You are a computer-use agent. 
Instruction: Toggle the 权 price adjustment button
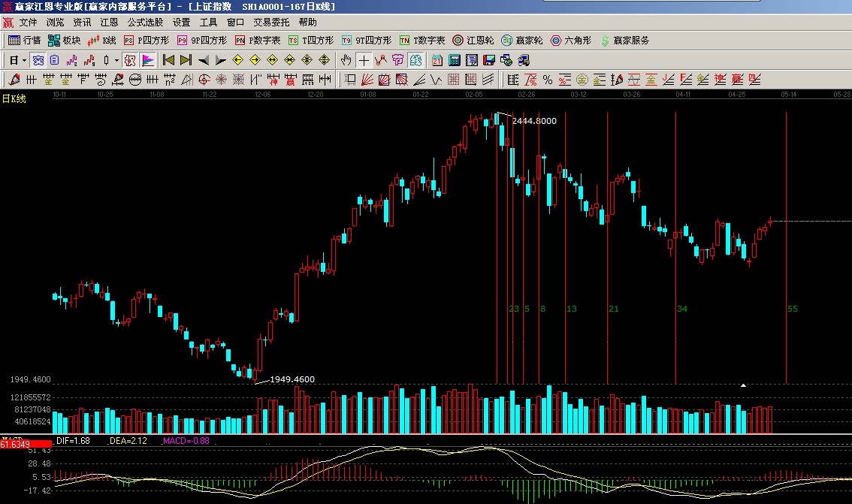[x=129, y=60]
